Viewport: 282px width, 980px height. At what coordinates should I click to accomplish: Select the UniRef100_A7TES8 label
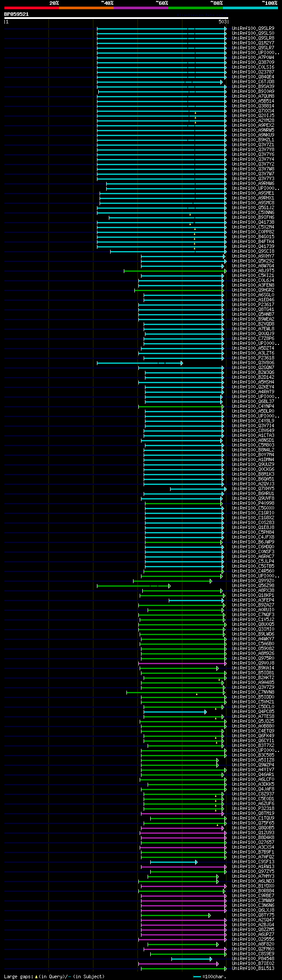tap(253, 716)
